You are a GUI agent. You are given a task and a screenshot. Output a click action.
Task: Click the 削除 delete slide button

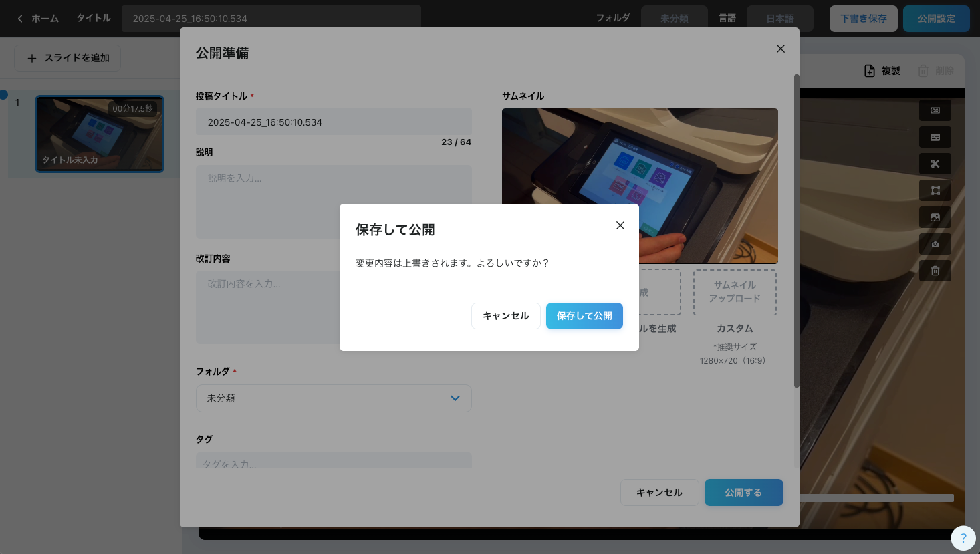click(x=936, y=71)
